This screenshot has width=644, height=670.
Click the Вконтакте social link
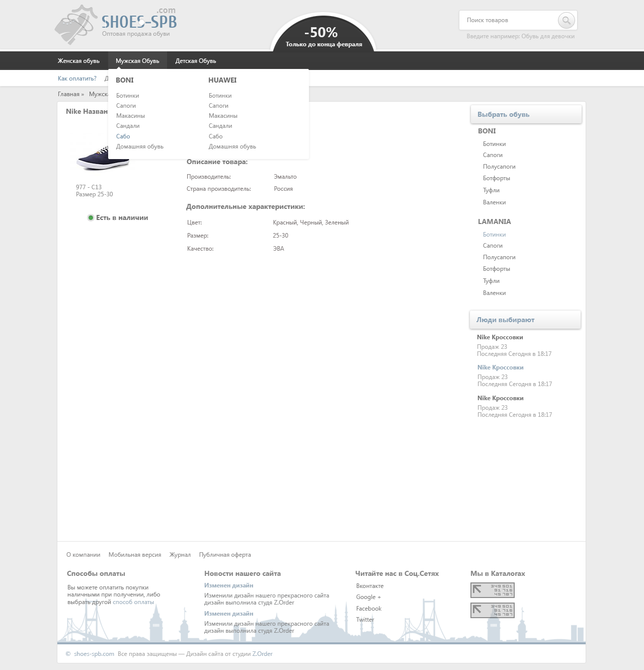[370, 586]
